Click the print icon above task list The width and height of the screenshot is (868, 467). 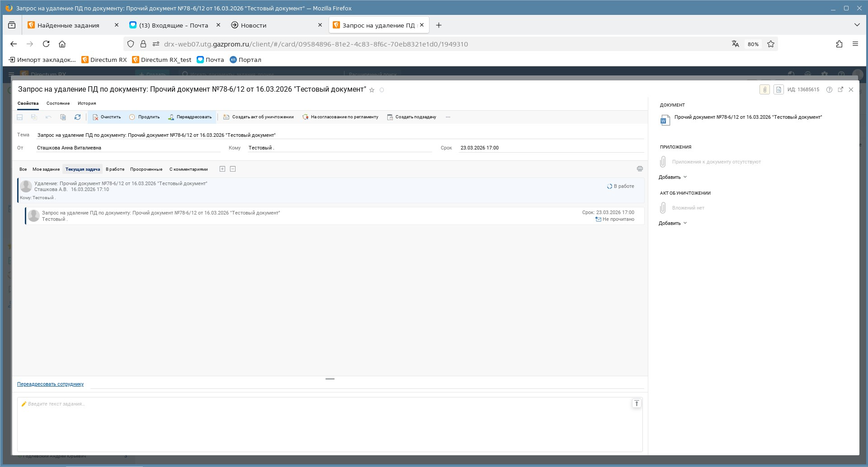point(640,169)
